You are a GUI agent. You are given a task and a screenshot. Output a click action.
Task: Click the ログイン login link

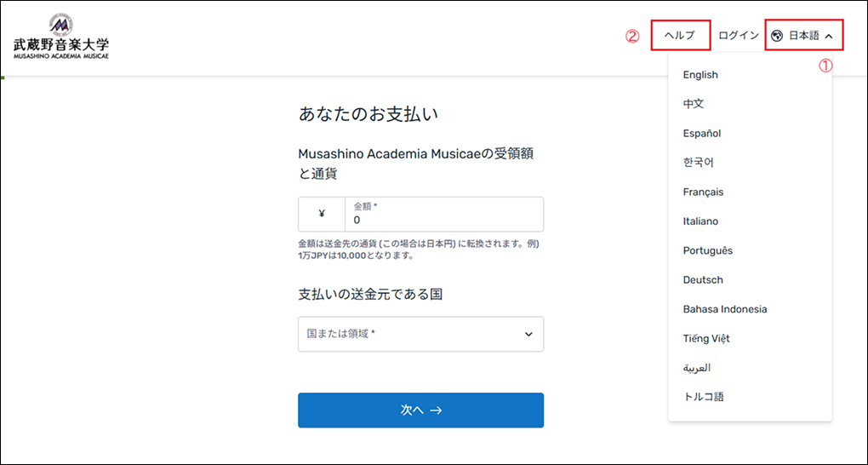[x=738, y=36]
